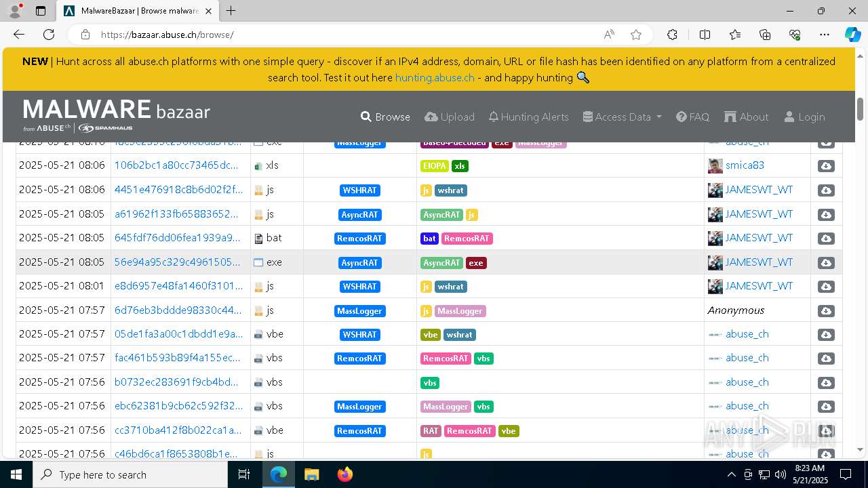868x488 pixels.
Task: Download the bat sample 645fdf76dd06fea1939a9
Action: tap(825, 239)
